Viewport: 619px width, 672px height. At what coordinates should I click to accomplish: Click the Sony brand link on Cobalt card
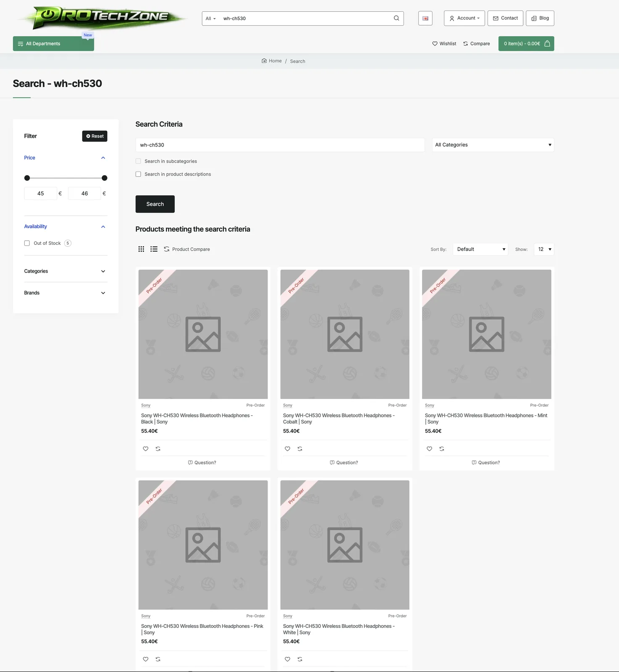[288, 405]
